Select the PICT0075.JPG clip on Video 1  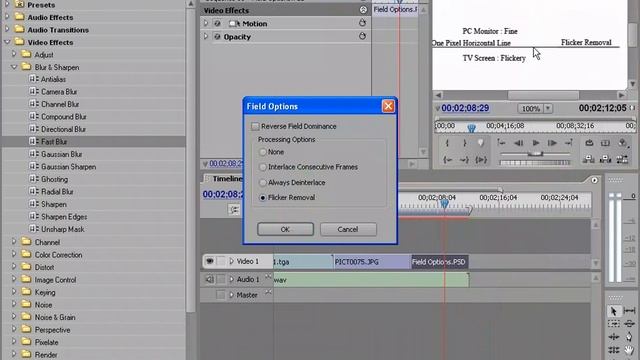click(x=372, y=262)
